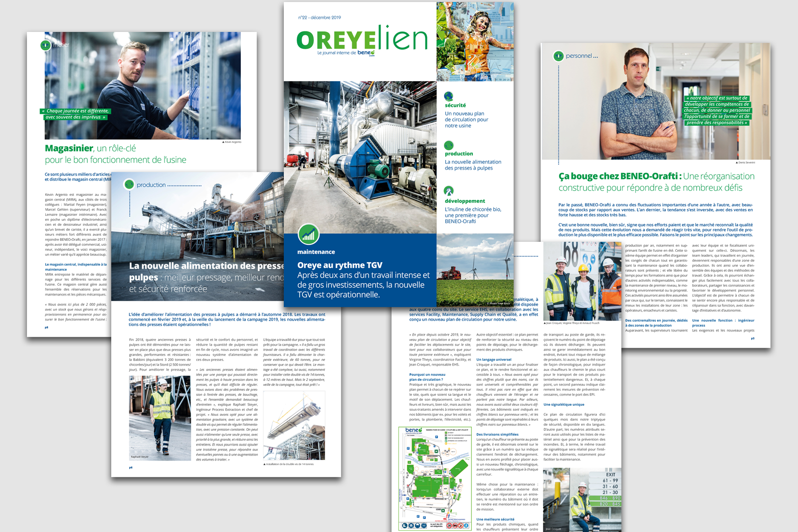Click the green site circulation map
The height and width of the screenshot is (532, 798).
pos(434,478)
